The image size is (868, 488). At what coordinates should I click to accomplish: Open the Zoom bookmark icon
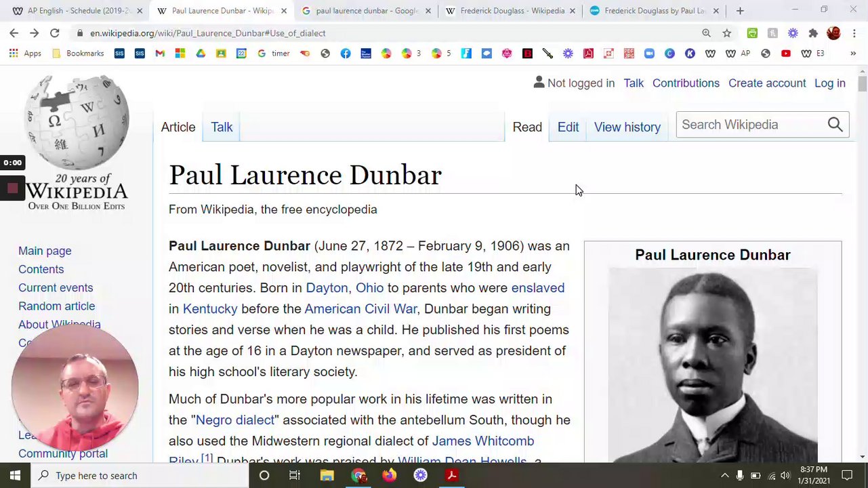(649, 54)
